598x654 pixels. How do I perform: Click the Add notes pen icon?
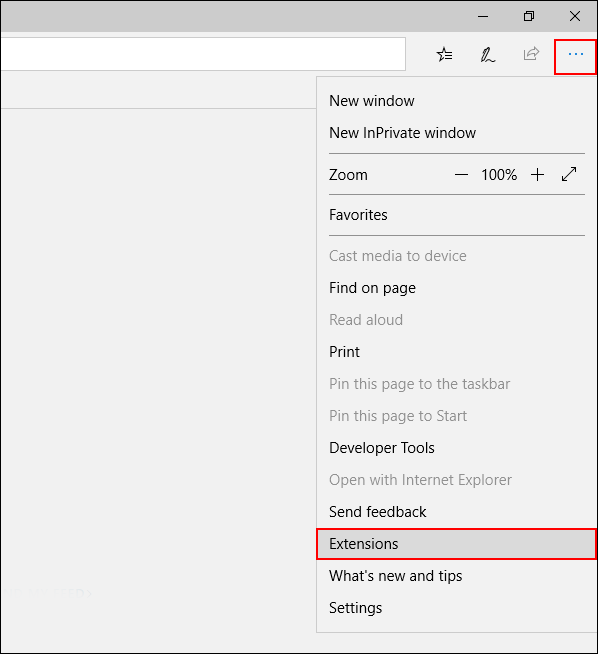tap(487, 55)
